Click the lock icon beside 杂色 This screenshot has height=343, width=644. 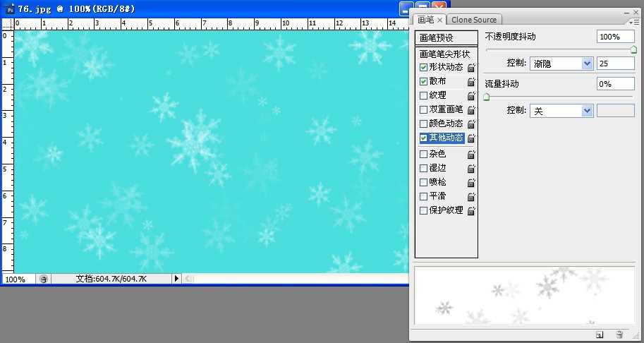pyautogui.click(x=471, y=155)
